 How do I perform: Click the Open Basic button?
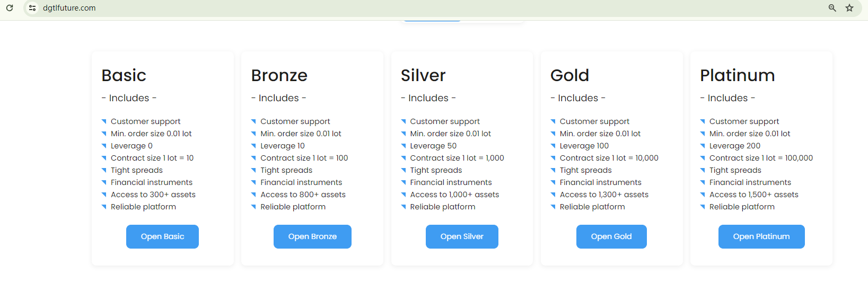(x=162, y=236)
